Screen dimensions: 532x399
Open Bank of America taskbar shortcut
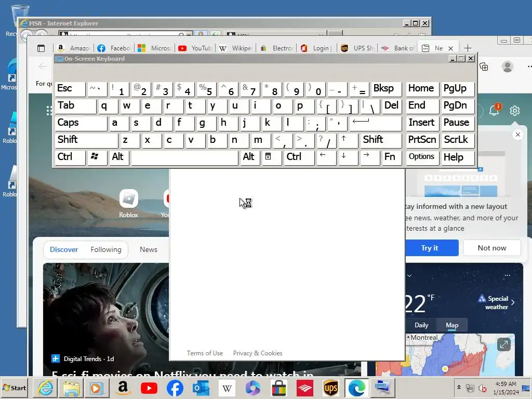pos(304,388)
